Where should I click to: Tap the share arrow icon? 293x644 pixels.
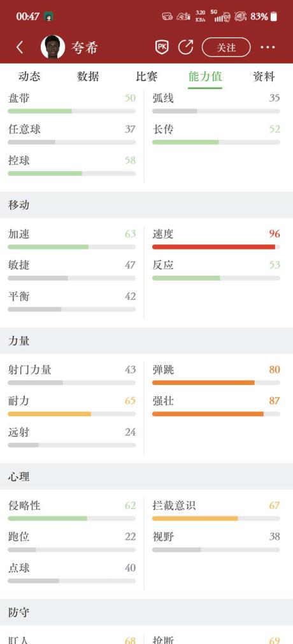pyautogui.click(x=186, y=47)
